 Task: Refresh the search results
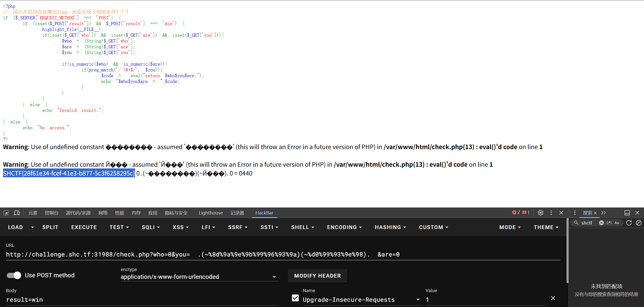[629, 223]
